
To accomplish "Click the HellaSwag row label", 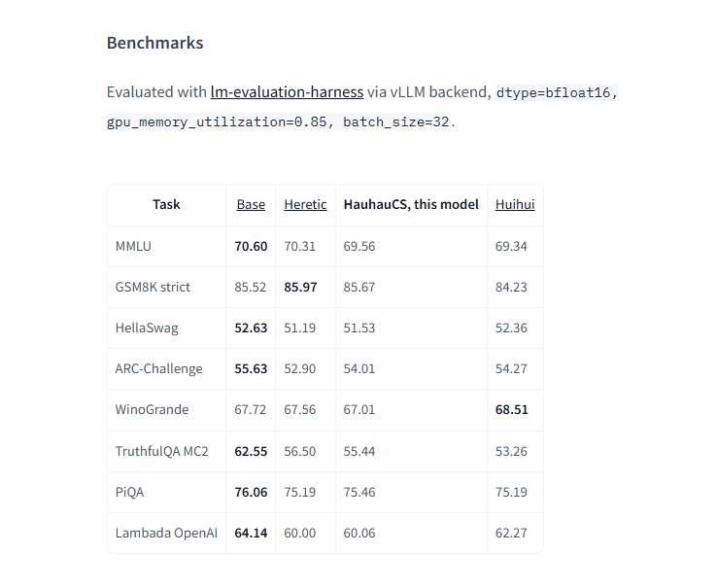I will tap(147, 329).
